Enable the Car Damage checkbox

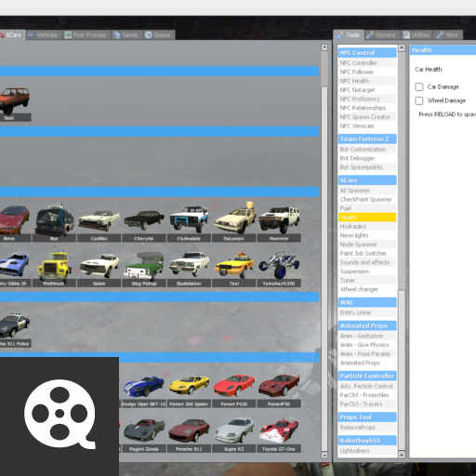pos(419,86)
